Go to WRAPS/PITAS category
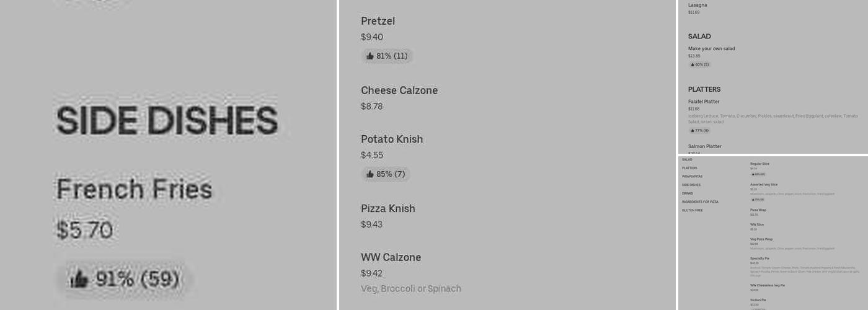 point(692,177)
